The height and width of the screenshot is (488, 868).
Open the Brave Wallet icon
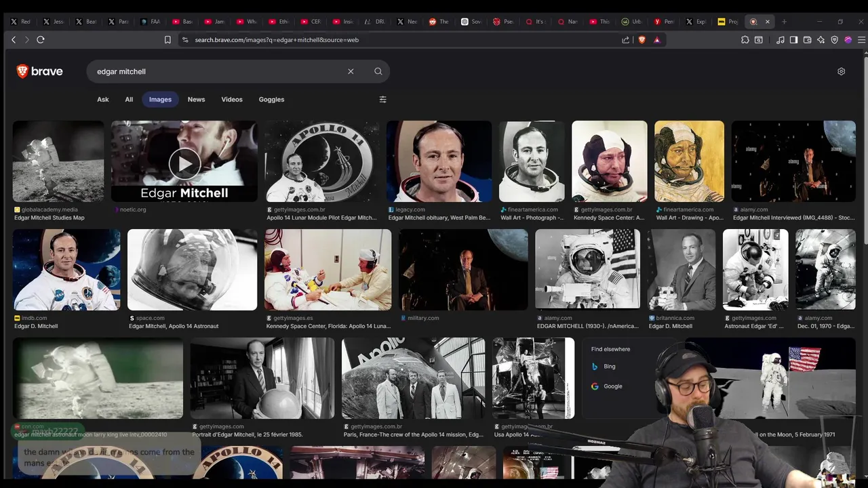(x=807, y=40)
